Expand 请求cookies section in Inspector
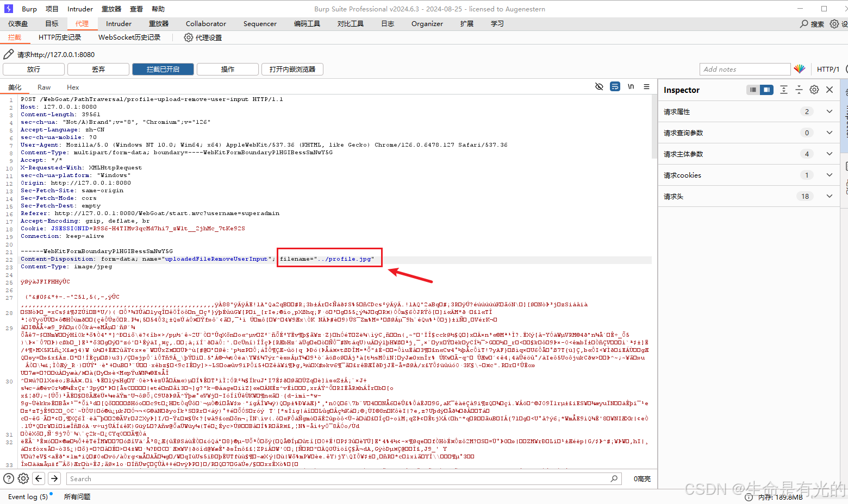This screenshot has height=504, width=848. click(829, 175)
